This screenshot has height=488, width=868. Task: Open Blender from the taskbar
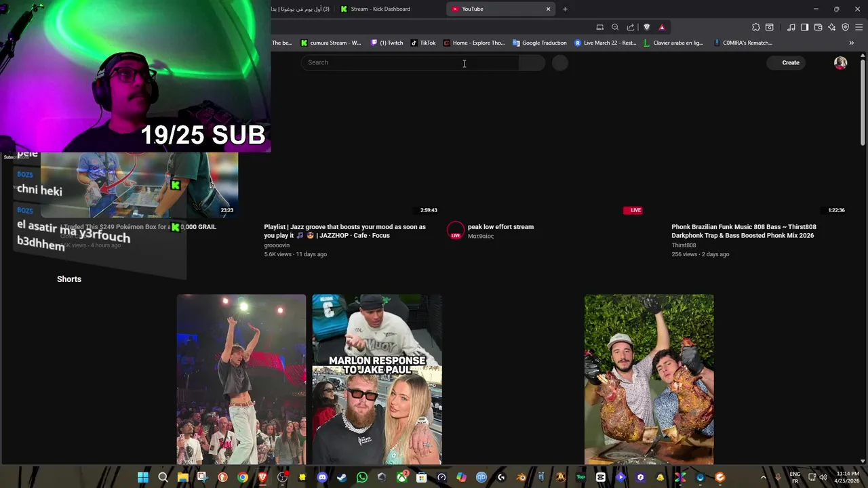521,477
